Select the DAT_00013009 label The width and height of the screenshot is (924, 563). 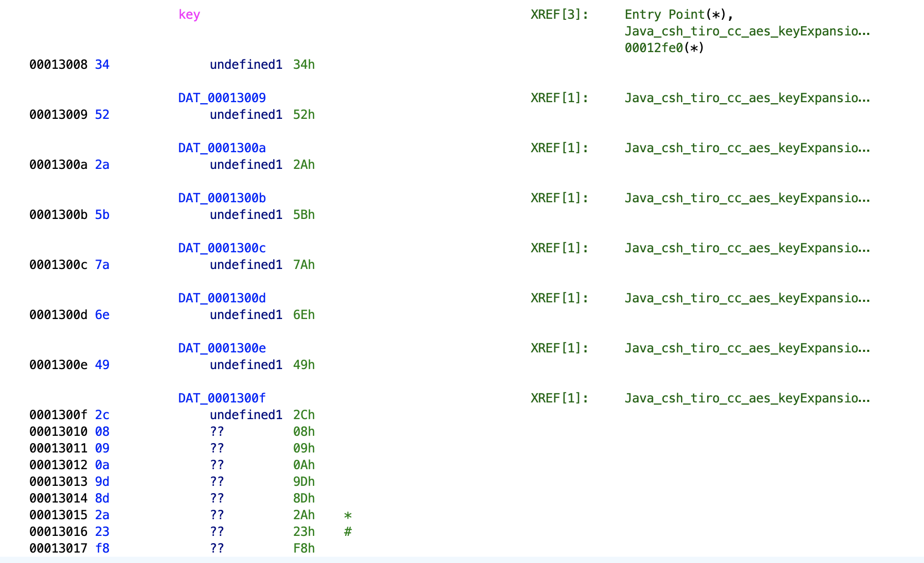tap(222, 98)
